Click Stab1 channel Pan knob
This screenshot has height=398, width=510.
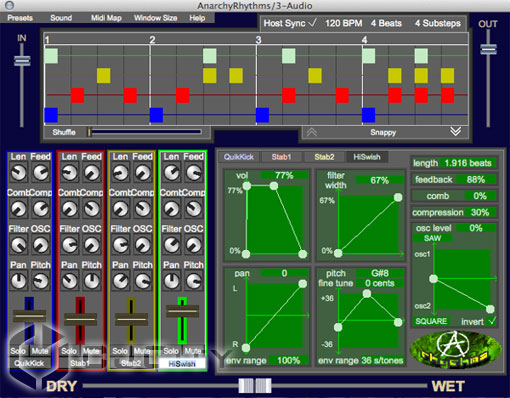(x=69, y=281)
